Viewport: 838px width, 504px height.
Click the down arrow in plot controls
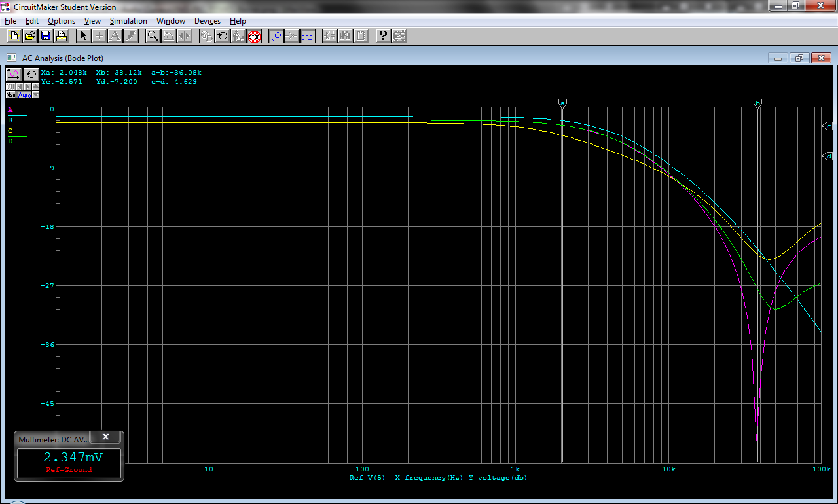[35, 95]
